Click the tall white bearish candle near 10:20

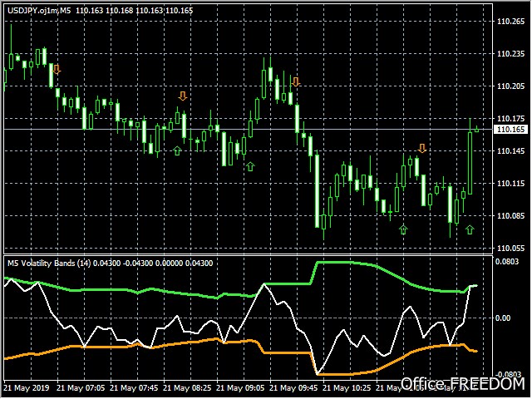[317, 191]
